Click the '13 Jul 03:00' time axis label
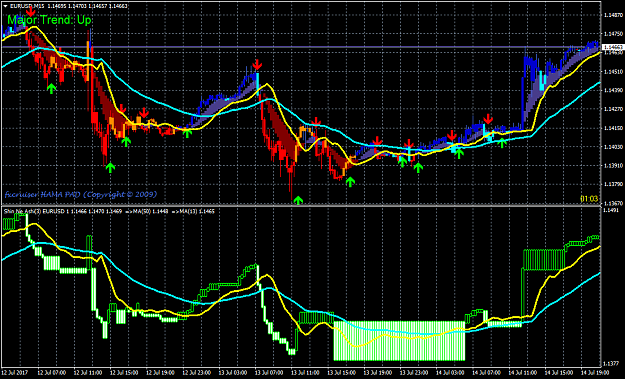This screenshot has width=625, height=379. pos(233,373)
